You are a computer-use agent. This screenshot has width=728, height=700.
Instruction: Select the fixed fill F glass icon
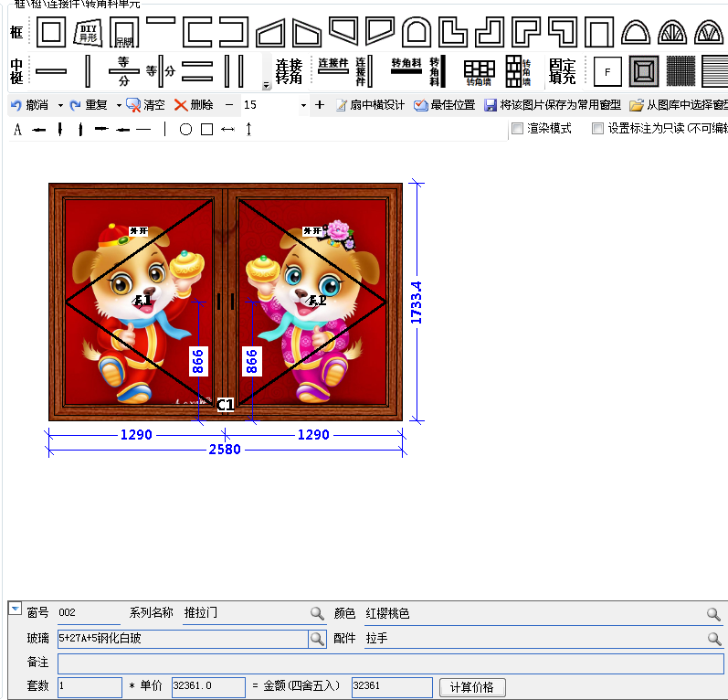[607, 71]
